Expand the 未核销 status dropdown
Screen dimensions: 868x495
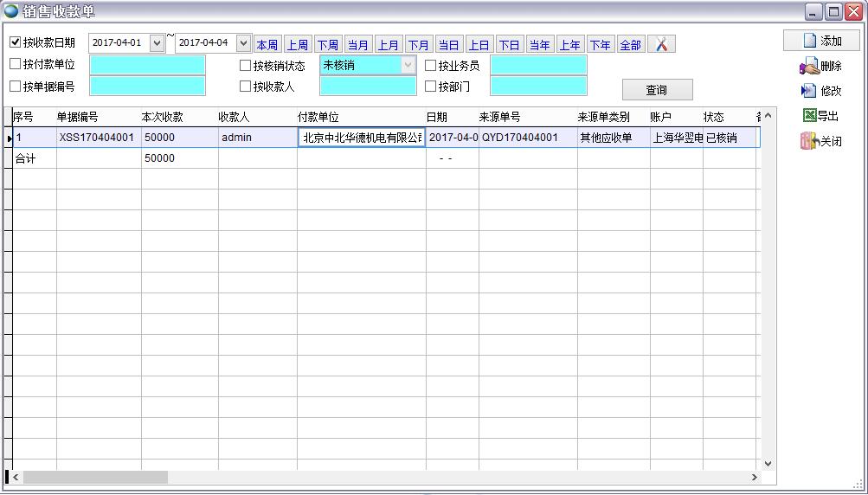click(408, 65)
